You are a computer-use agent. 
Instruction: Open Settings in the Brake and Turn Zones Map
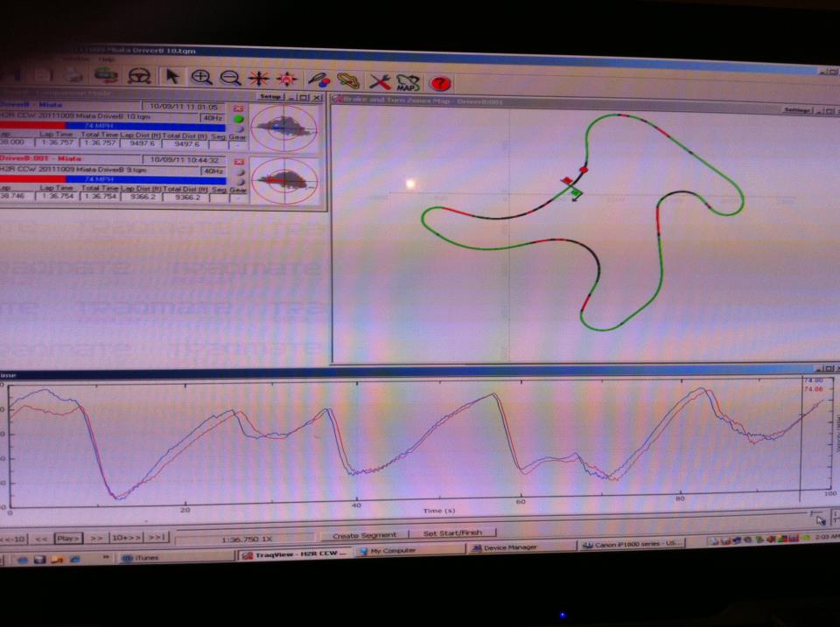[796, 110]
